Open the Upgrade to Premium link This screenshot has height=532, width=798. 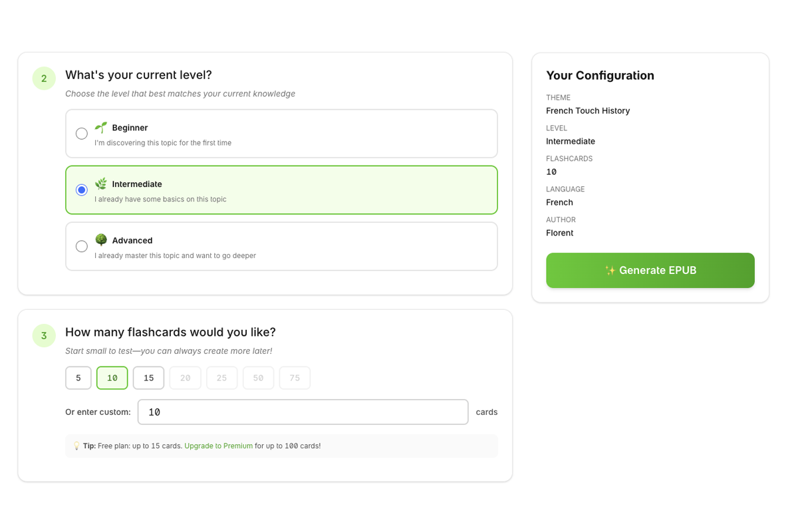coord(218,446)
